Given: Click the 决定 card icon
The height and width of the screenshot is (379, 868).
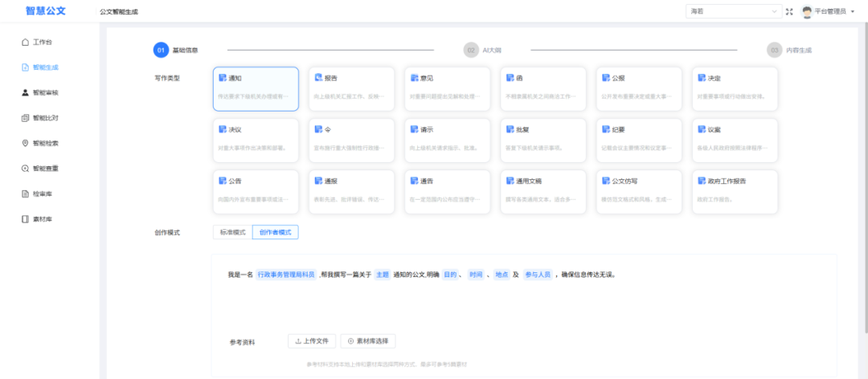Looking at the screenshot, I should [702, 78].
